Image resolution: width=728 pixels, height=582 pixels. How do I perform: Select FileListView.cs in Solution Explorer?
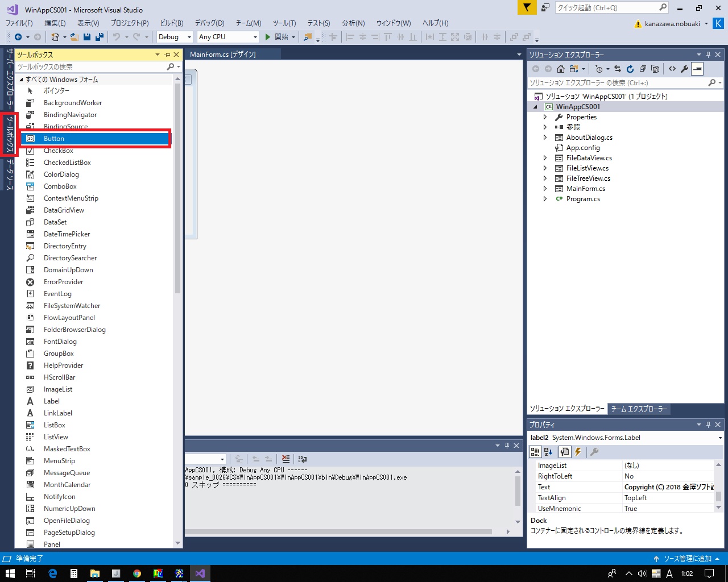[x=588, y=168]
